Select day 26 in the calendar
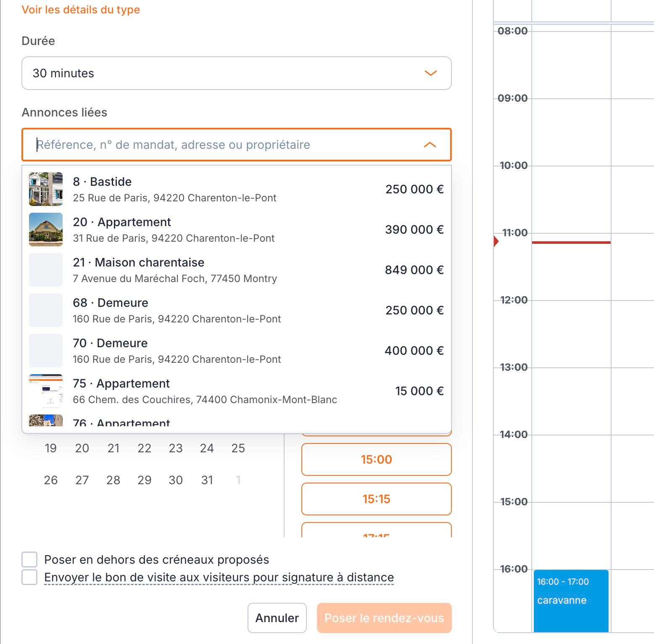 pyautogui.click(x=51, y=480)
